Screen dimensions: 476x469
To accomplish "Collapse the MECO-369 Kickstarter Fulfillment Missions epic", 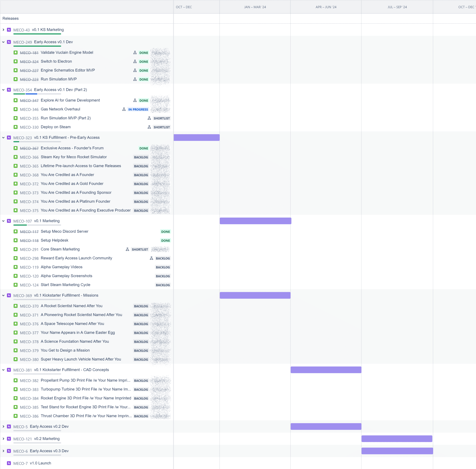I will [4, 295].
